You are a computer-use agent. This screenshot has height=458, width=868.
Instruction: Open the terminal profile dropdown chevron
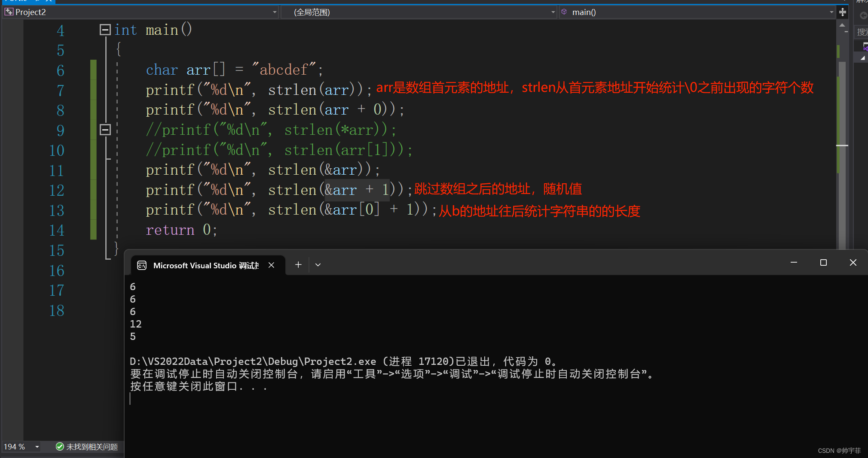318,265
